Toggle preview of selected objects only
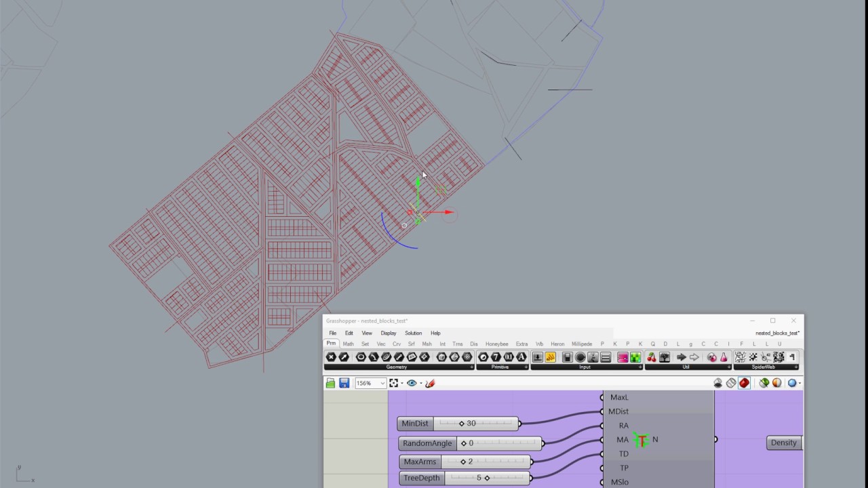The image size is (868, 488). [764, 383]
